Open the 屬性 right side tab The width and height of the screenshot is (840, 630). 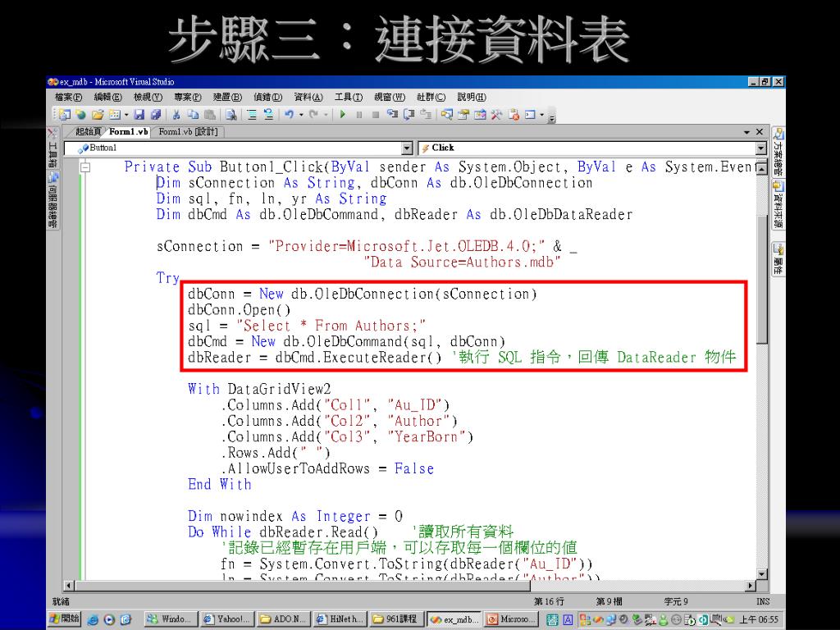pyautogui.click(x=778, y=259)
